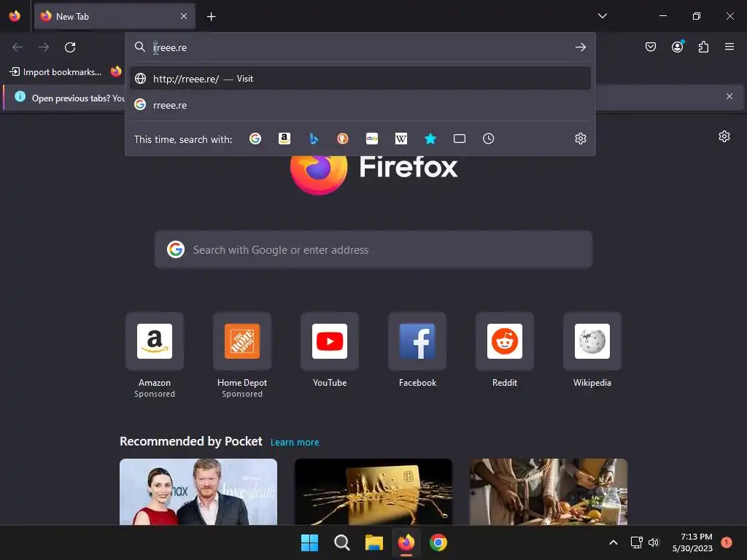Open a new tab with plus button
The width and height of the screenshot is (747, 560).
coord(211,17)
